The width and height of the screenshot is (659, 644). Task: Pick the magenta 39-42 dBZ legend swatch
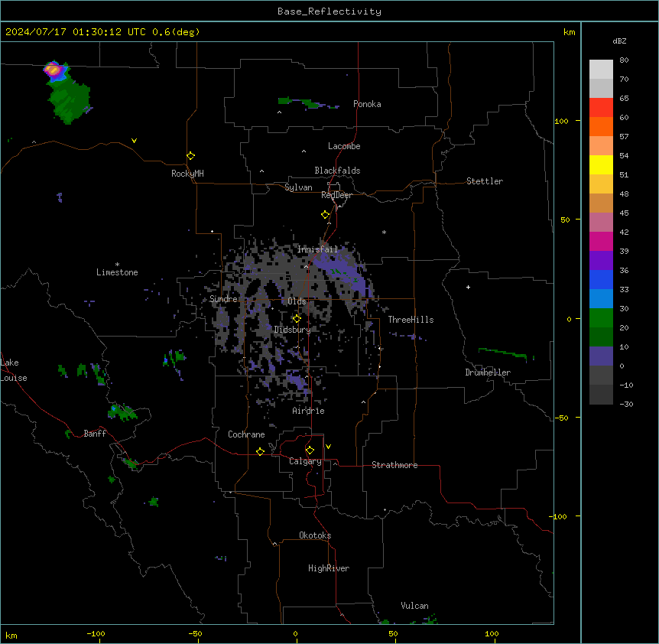(601, 241)
